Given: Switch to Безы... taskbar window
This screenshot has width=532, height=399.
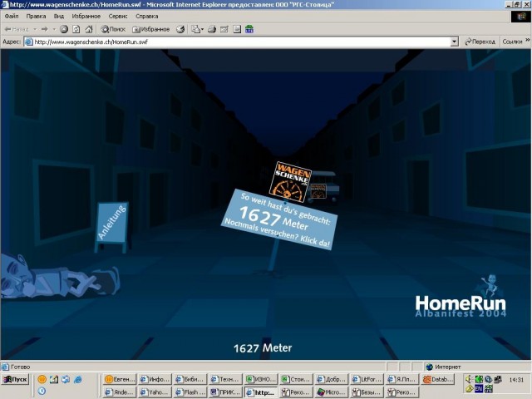Looking at the screenshot, I should pos(367,392).
